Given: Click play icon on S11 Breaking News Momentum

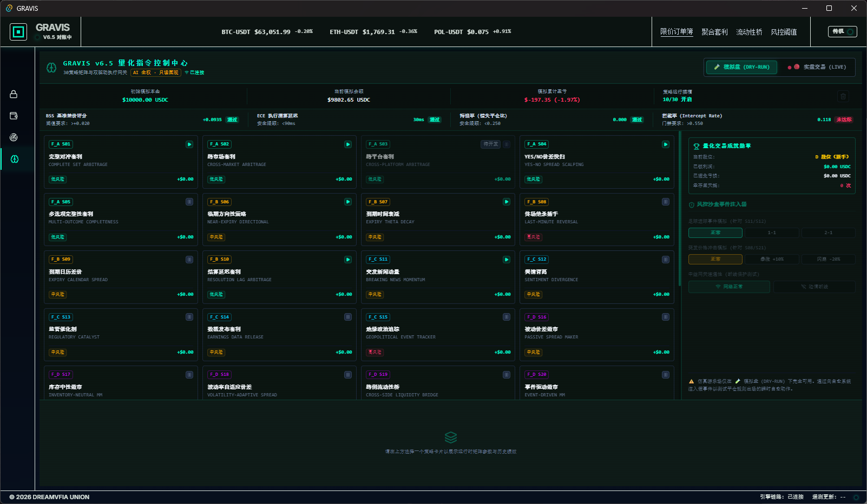Looking at the screenshot, I should point(507,260).
